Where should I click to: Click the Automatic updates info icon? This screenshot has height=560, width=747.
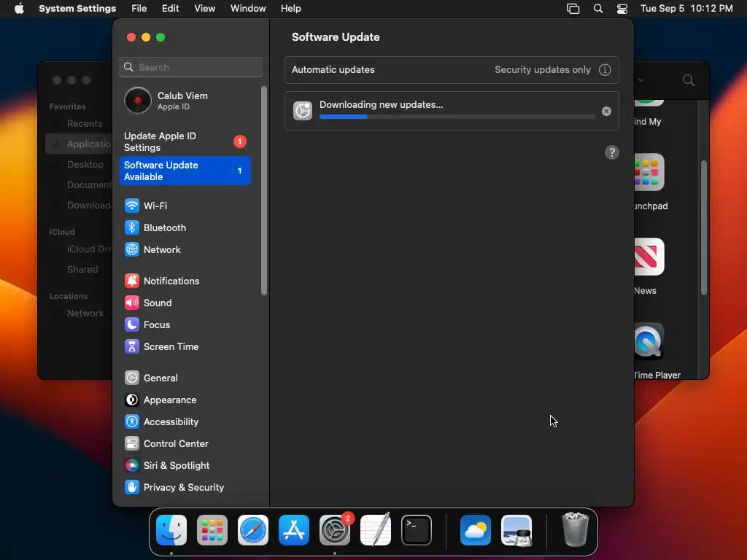605,69
